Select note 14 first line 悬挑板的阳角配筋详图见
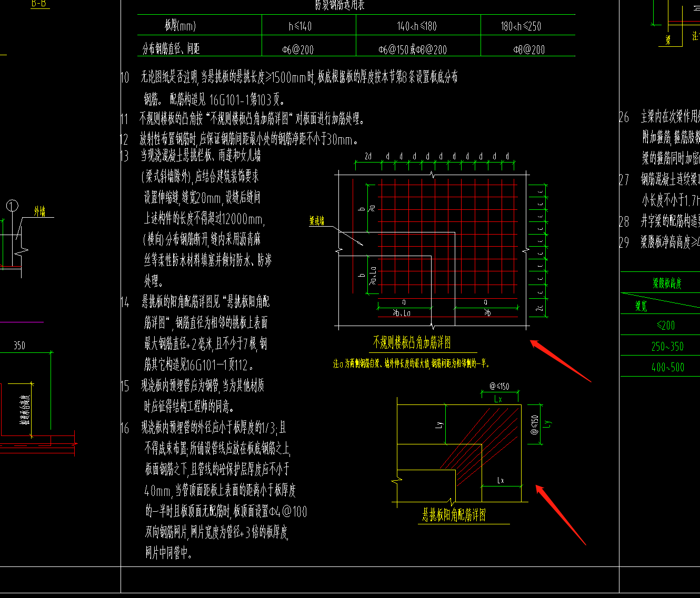The height and width of the screenshot is (598, 700). click(x=206, y=302)
